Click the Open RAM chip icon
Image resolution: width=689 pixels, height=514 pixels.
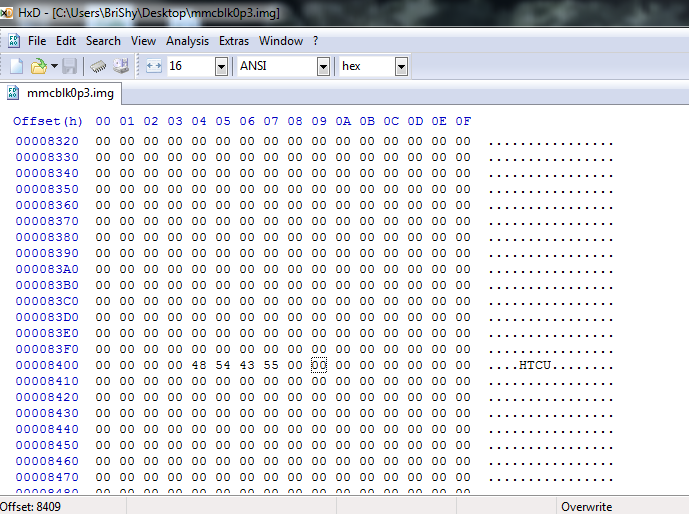point(99,66)
